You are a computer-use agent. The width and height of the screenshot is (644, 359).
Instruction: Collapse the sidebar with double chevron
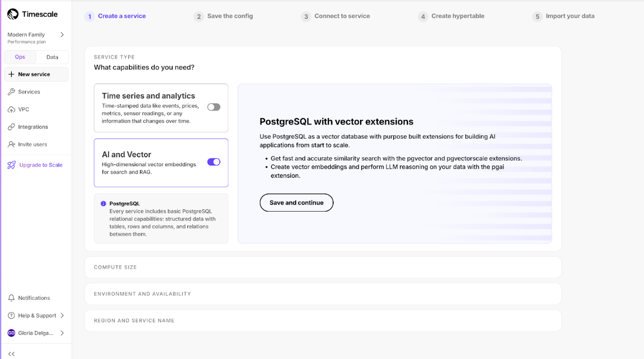click(11, 354)
